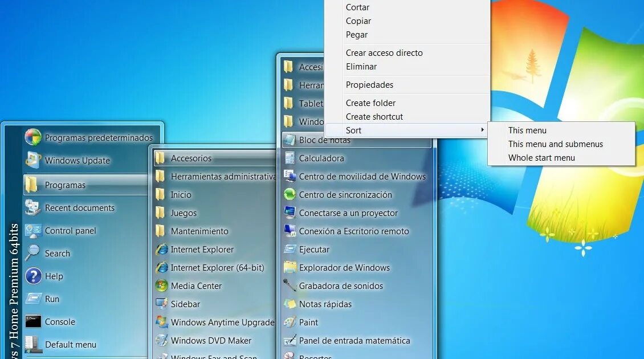The image size is (644, 359).
Task: Choose Copiar in the context menu
Action: click(x=358, y=21)
